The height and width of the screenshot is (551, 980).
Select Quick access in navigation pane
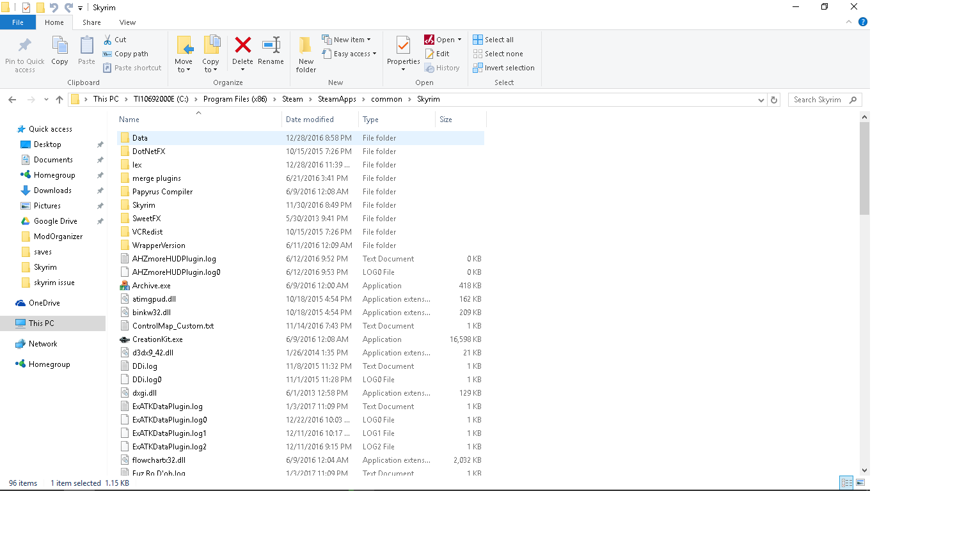pos(51,129)
